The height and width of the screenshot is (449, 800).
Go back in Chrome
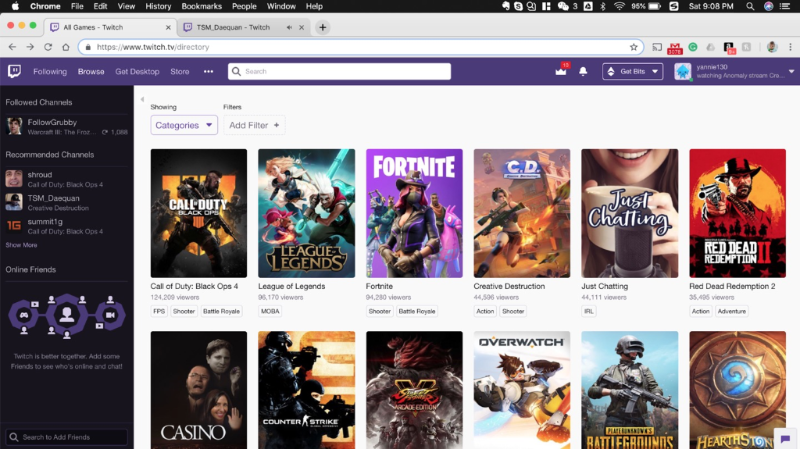click(12, 47)
